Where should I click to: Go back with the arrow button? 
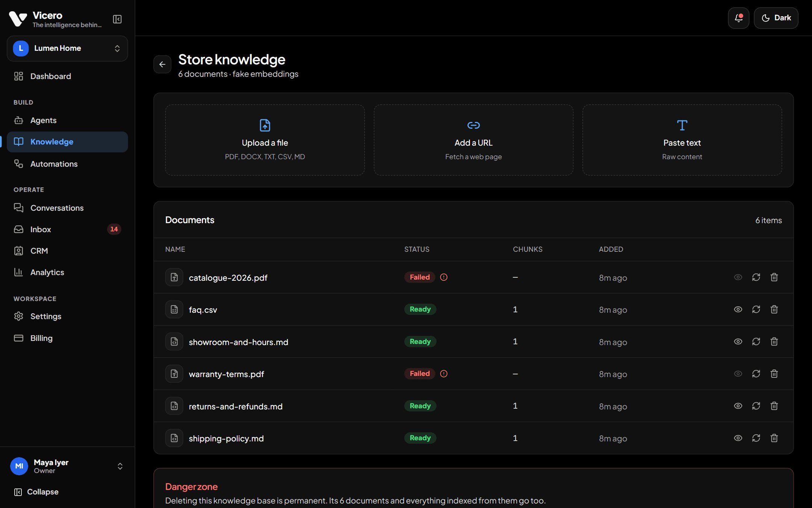pos(162,64)
